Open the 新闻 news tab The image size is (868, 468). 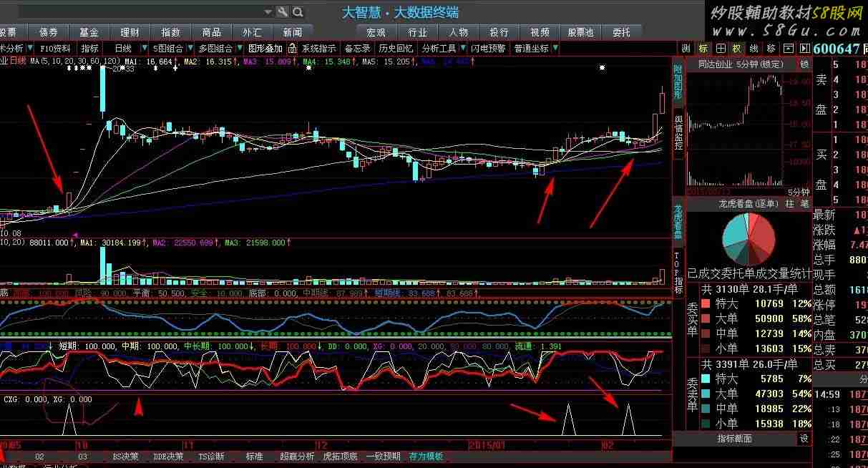pos(293,32)
